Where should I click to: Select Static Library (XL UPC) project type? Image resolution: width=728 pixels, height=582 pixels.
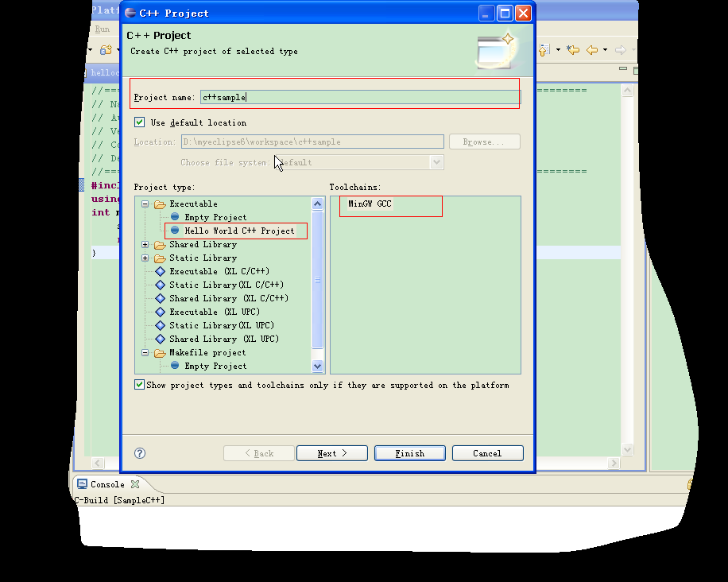point(222,325)
